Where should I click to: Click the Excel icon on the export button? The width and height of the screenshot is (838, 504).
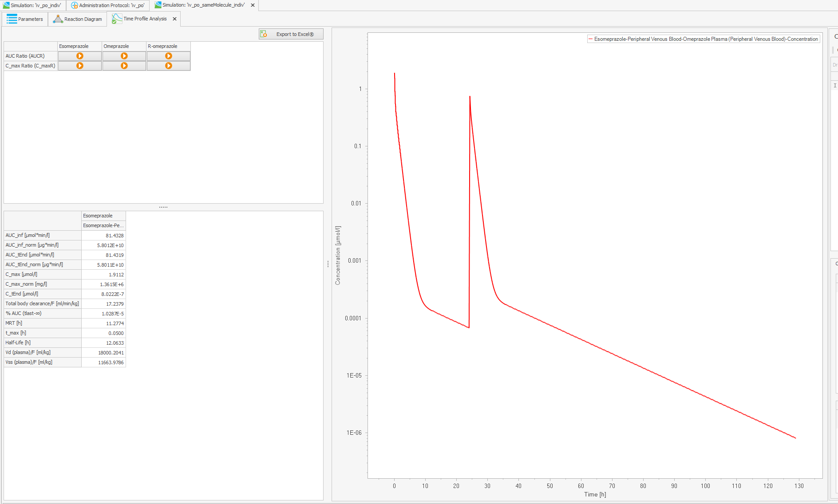[264, 34]
